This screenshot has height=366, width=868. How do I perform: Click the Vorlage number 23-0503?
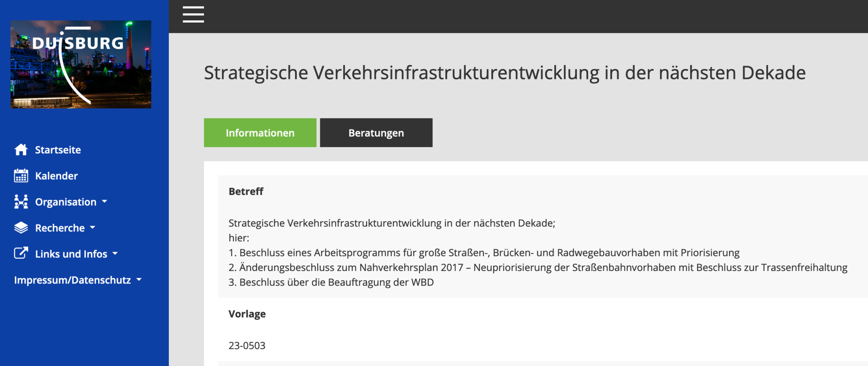point(247,346)
